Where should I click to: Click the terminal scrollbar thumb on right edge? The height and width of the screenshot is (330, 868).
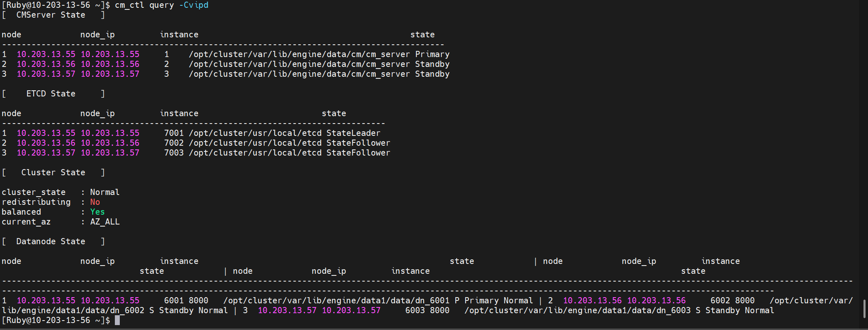(864, 308)
